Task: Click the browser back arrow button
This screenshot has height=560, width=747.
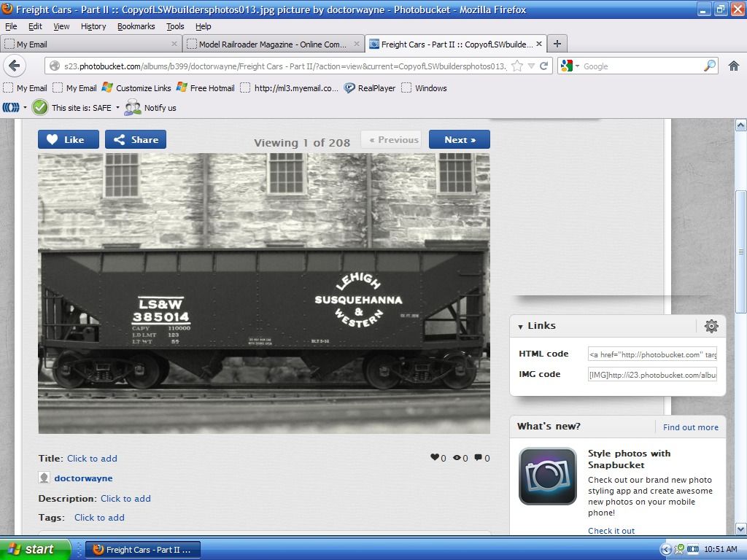Action: click(x=14, y=66)
